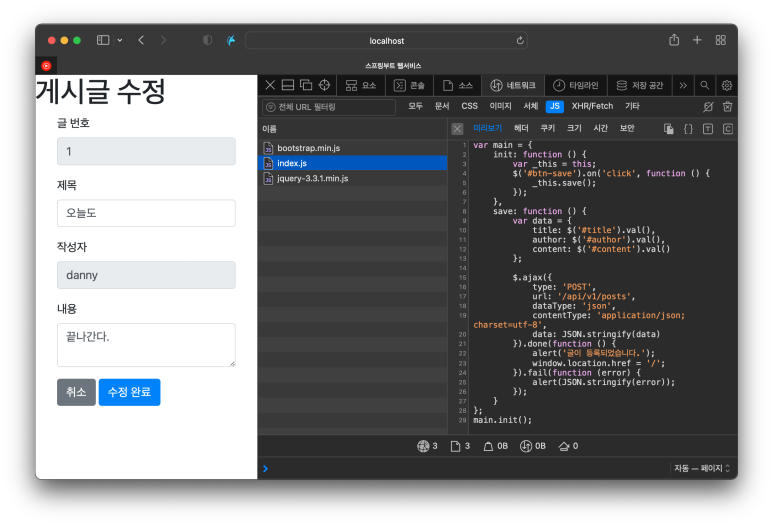
Task: Click the 수정 완료 button
Action: click(x=129, y=392)
